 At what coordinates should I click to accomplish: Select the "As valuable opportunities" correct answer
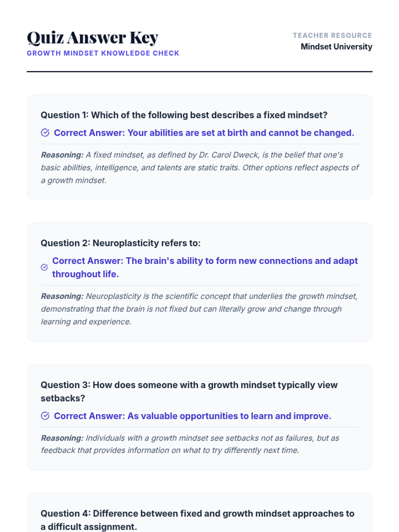[x=193, y=416]
